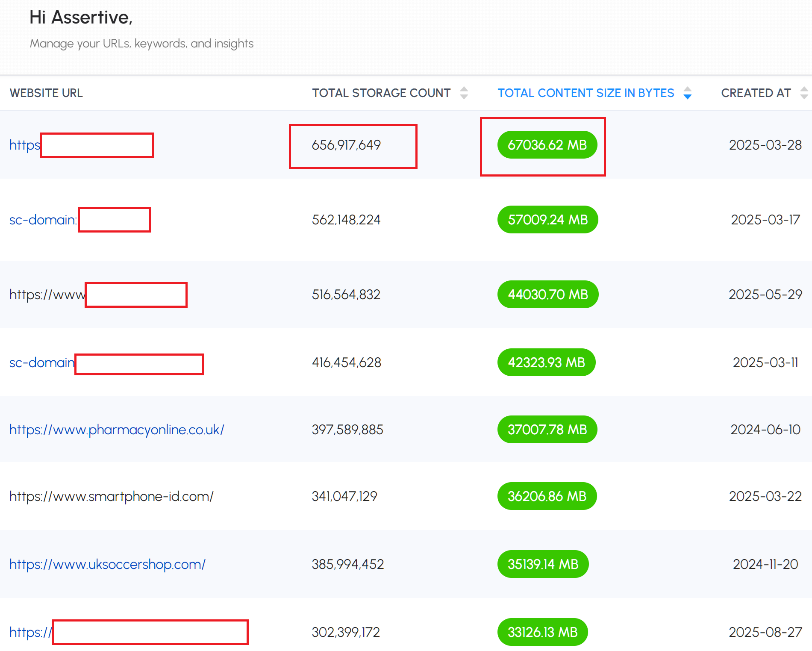Select the 42323.93 MB badge

coord(546,362)
